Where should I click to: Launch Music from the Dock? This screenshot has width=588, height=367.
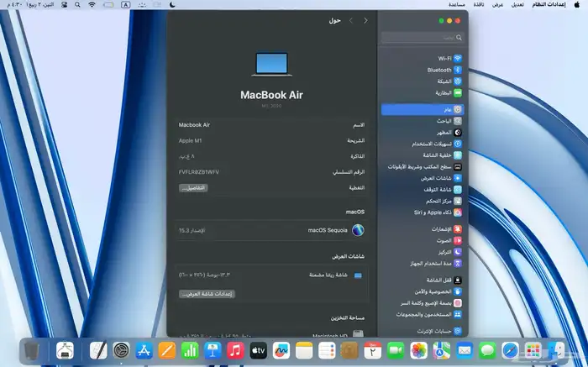pyautogui.click(x=235, y=351)
